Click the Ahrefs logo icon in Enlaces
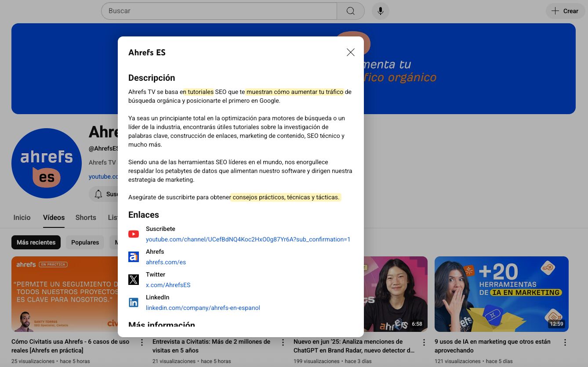This screenshot has width=588, height=367. 134,257
